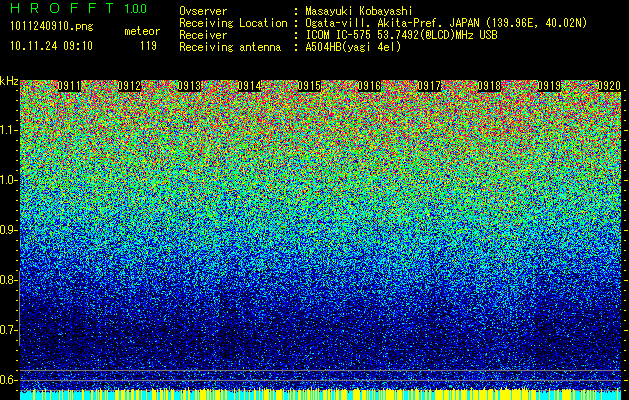Click the Ogata-vill. Akita-Pref. JAPAN location text
Viewport: 629px width, 400px height.
click(446, 23)
